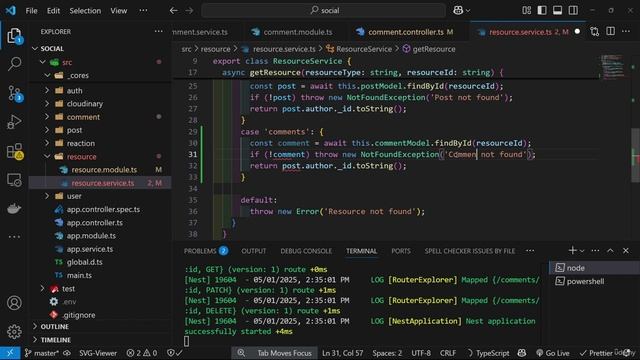The image size is (640, 360).
Task: Open the Copilot chat menu
Action: click(461, 11)
